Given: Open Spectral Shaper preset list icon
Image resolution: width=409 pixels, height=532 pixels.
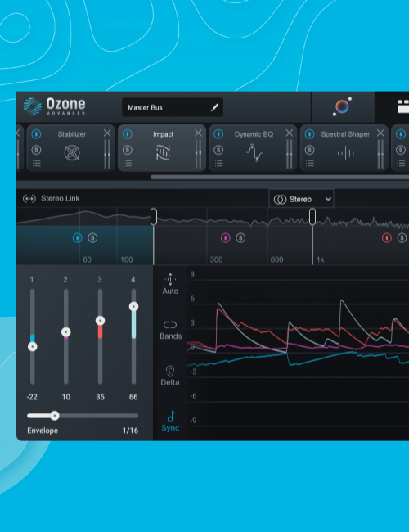Looking at the screenshot, I should [x=310, y=163].
